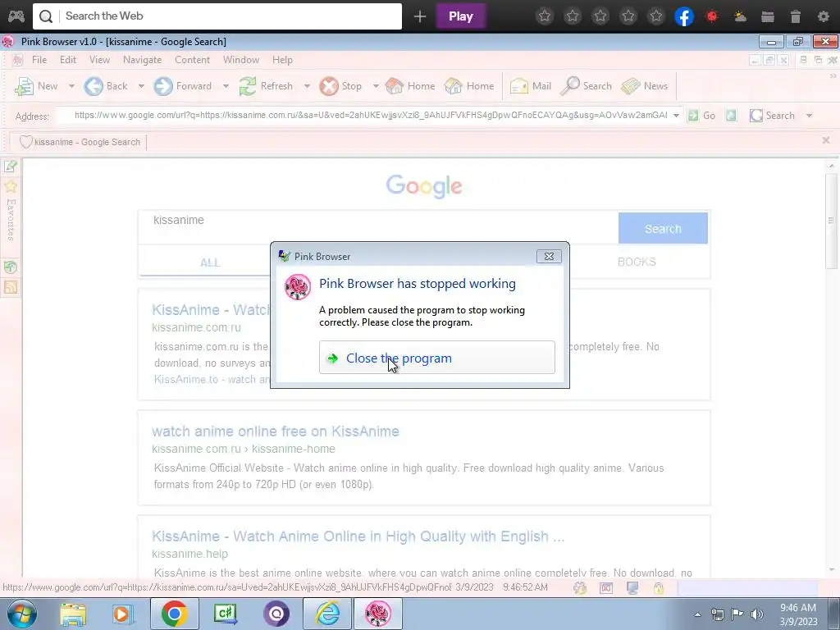This screenshot has height=630, width=840.
Task: Click the gamepad icon in the top bar
Action: tap(16, 16)
